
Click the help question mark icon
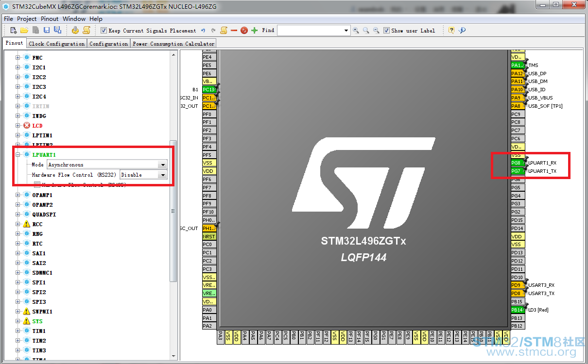point(451,30)
